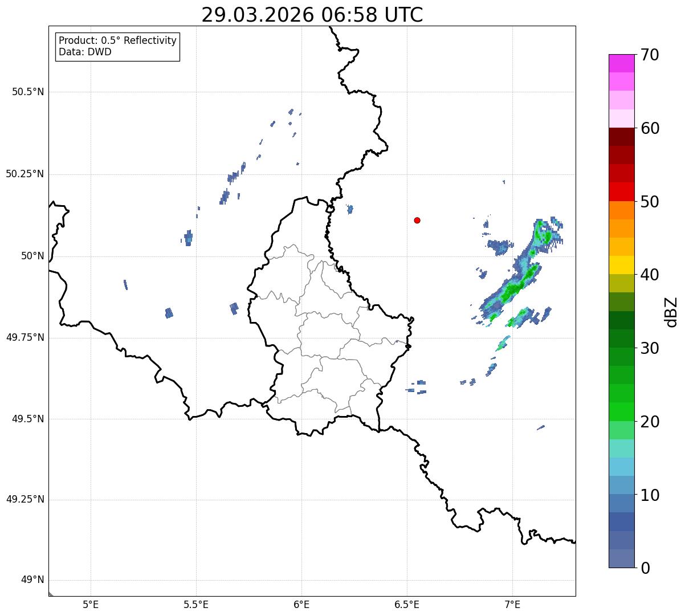Click the small radar echo just east of Luxembourg's northern border
The height and width of the screenshot is (616, 685).
pyautogui.click(x=350, y=209)
